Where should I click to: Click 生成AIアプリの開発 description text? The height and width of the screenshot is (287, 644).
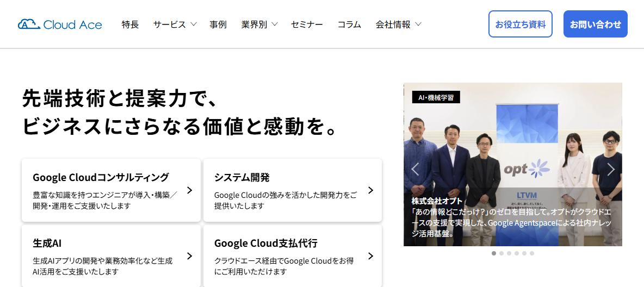[103, 266]
